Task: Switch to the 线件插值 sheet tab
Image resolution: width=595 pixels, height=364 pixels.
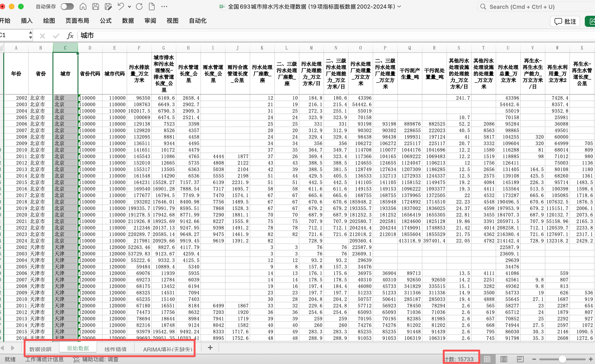Action: [x=115, y=349]
